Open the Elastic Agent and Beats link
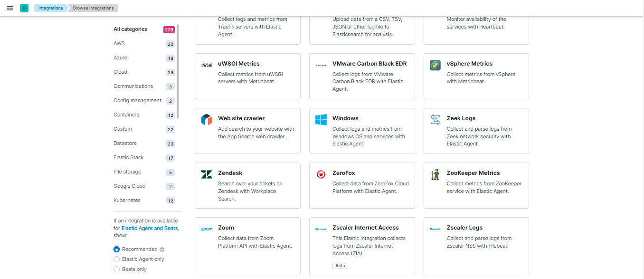Viewport: 644px width, 279px height. [x=150, y=228]
